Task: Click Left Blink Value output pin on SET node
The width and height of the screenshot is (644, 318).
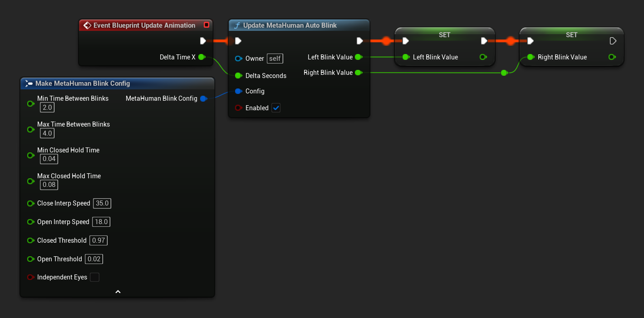Action: coord(483,57)
